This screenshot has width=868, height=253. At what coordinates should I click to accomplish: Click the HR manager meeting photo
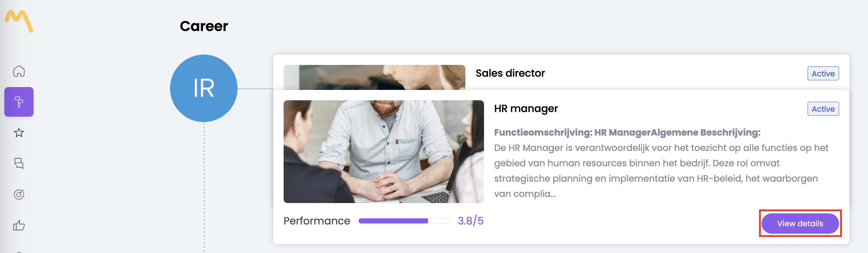[384, 152]
